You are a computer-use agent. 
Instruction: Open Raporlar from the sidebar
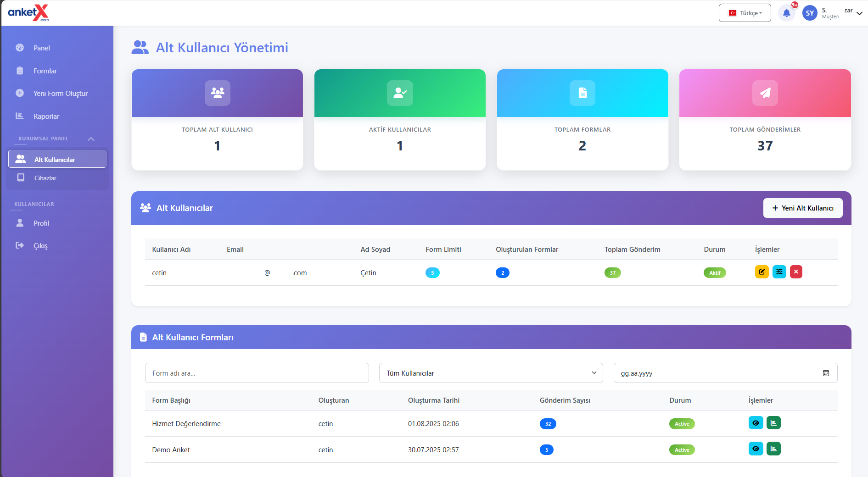[x=46, y=116]
